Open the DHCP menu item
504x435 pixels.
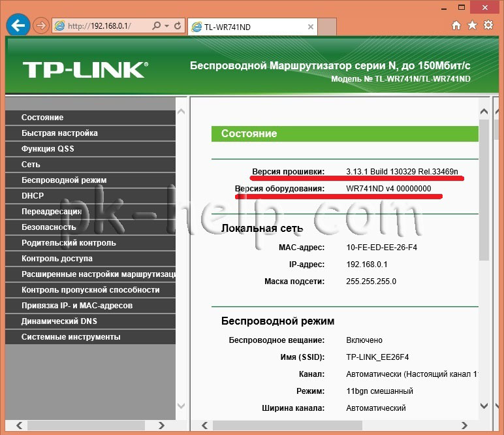pos(90,196)
